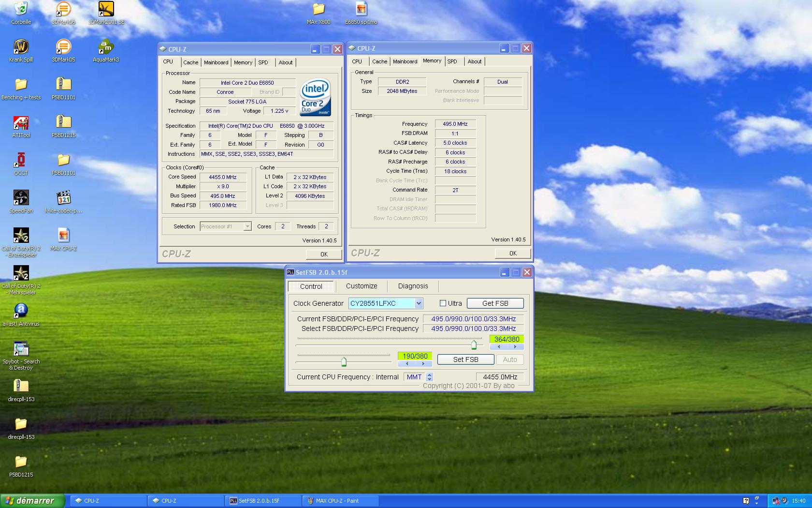The image size is (812, 508).
Task: Open the P5BD1215 zip archive icon
Action: coord(63,122)
